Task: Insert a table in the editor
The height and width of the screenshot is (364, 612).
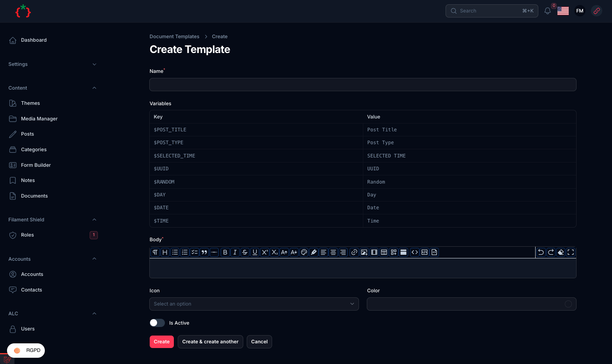Action: click(384, 252)
